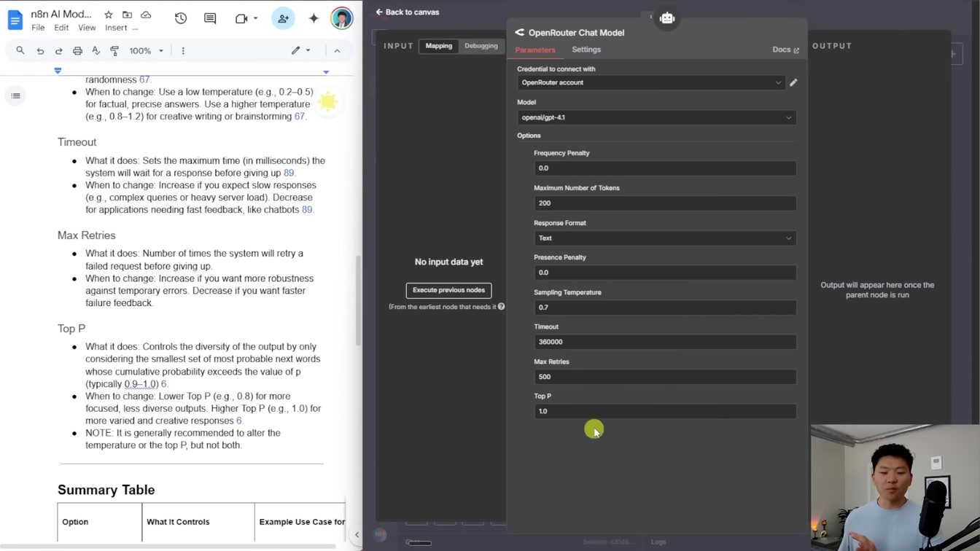The height and width of the screenshot is (551, 980).
Task: Click the document vertical scrollbar
Action: point(357,300)
